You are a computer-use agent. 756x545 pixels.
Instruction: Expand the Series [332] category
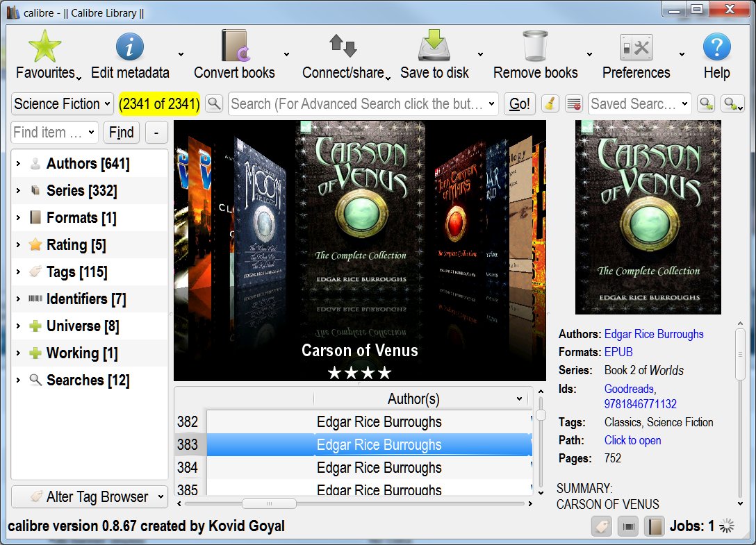[18, 190]
